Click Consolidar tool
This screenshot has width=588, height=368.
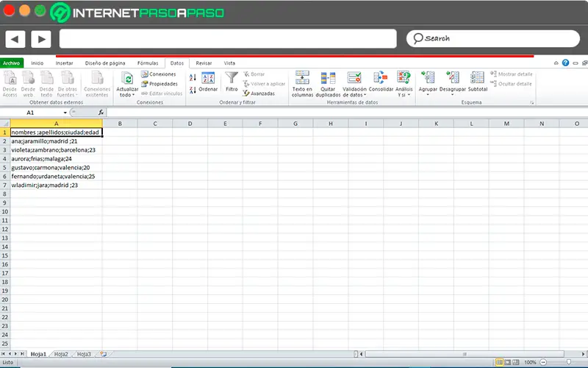(x=381, y=82)
